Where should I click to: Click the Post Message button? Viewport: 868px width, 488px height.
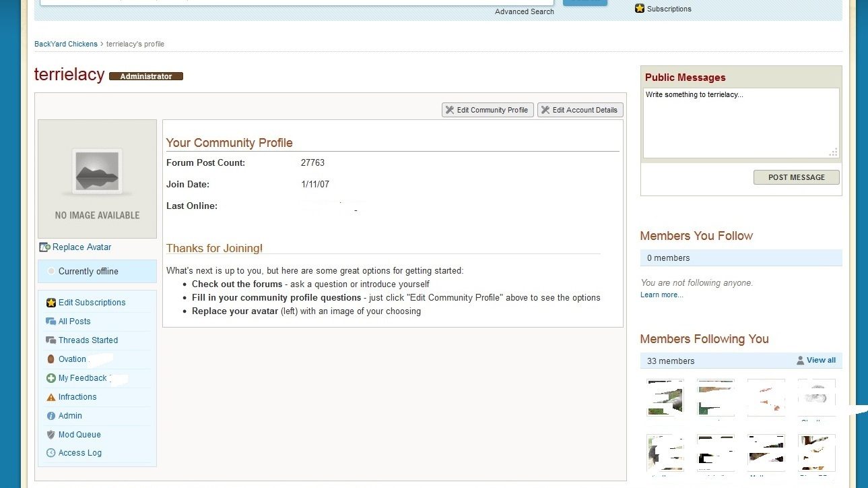coord(796,177)
